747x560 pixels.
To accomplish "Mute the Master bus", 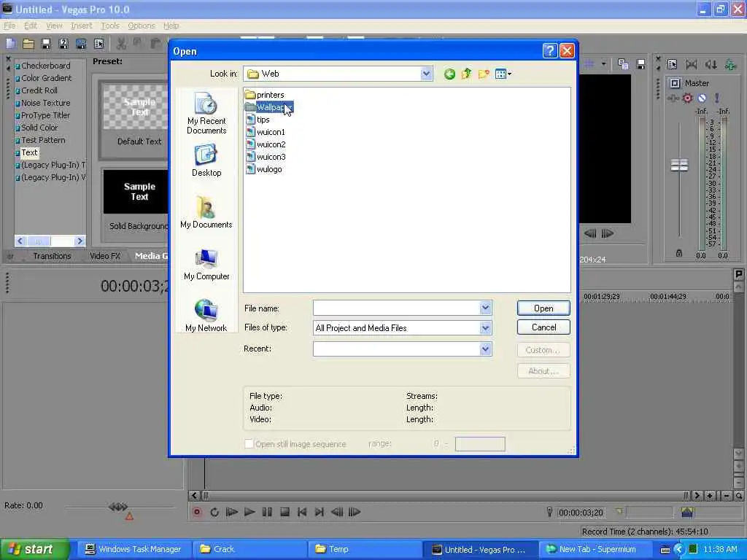I will pos(702,98).
